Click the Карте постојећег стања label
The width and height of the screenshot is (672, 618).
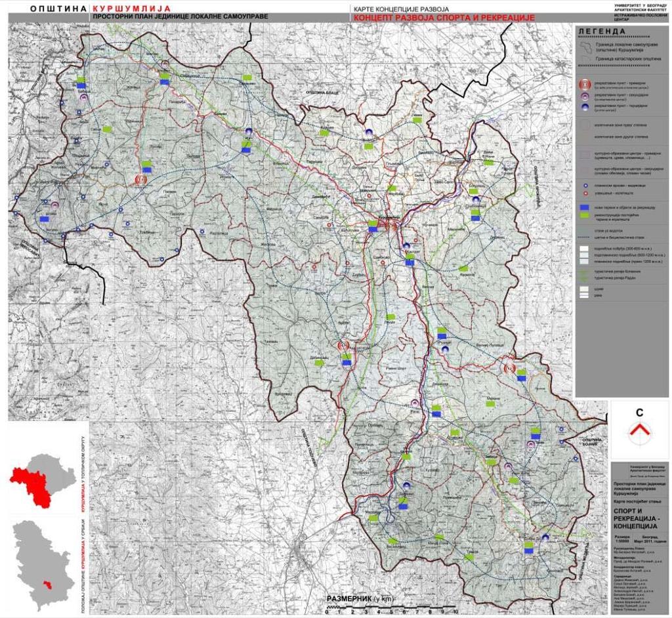click(x=639, y=501)
